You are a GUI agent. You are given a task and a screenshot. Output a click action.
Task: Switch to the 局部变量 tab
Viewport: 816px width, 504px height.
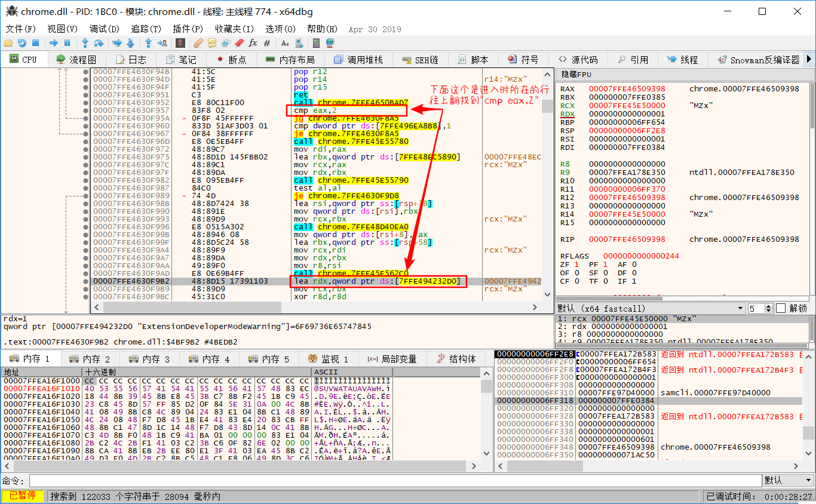[392, 359]
